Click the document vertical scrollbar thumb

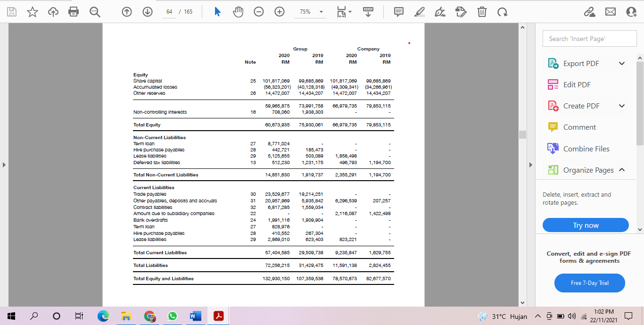tap(522, 135)
